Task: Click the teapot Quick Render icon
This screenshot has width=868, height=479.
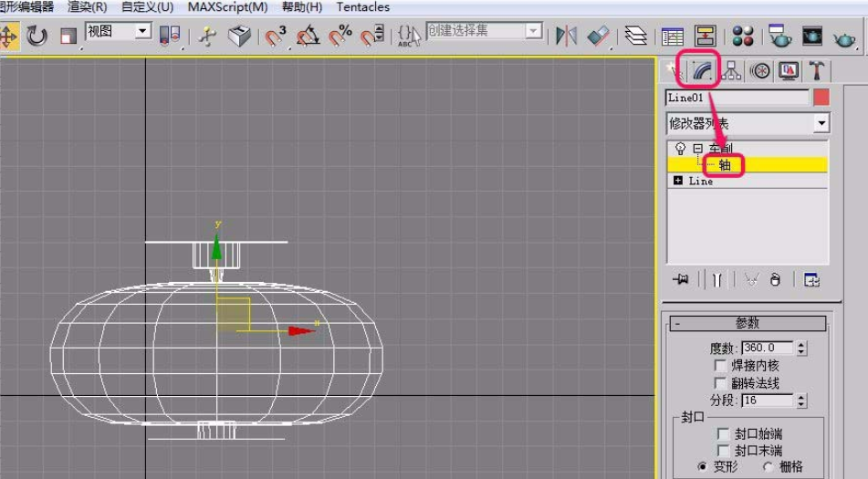Action: [x=845, y=36]
